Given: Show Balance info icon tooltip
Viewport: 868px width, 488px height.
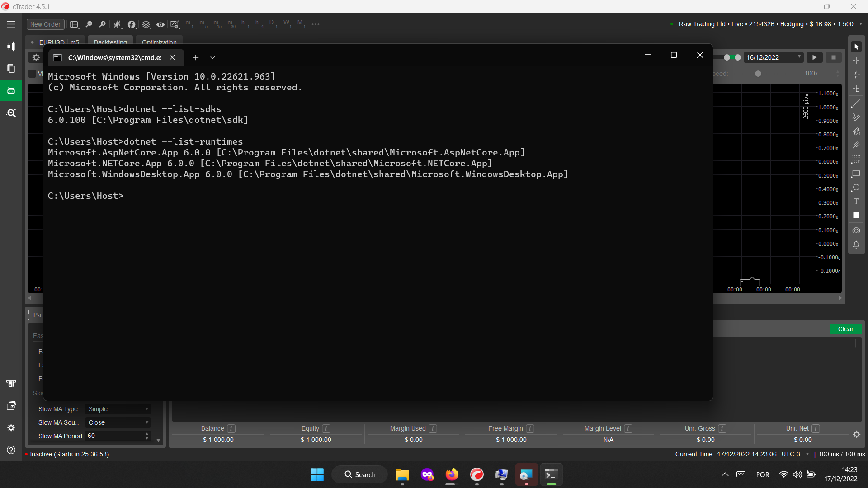Looking at the screenshot, I should point(231,428).
